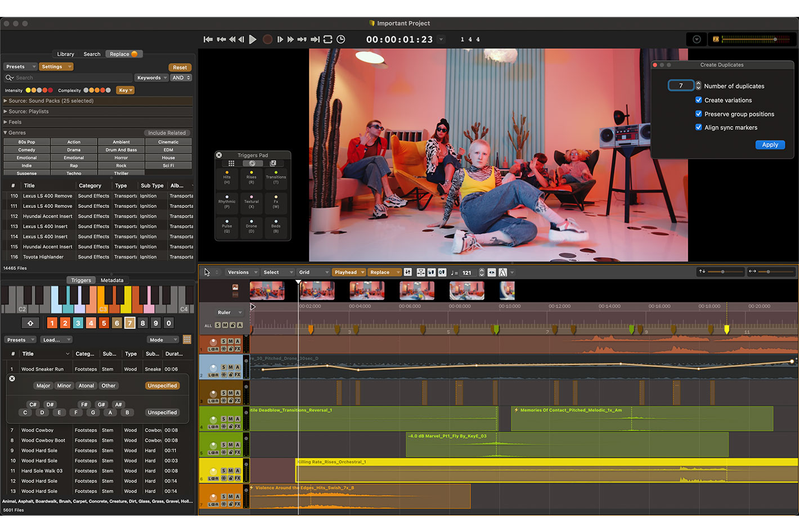The height and width of the screenshot is (532, 799).
Task: Open the circular menu icon left of the FX meter
Action: (697, 39)
